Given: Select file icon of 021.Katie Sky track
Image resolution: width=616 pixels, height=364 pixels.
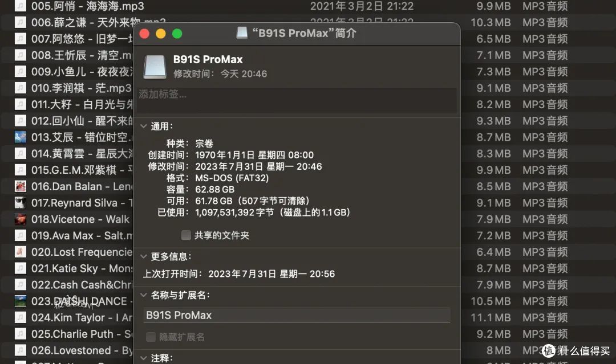Looking at the screenshot, I should click(21, 268).
